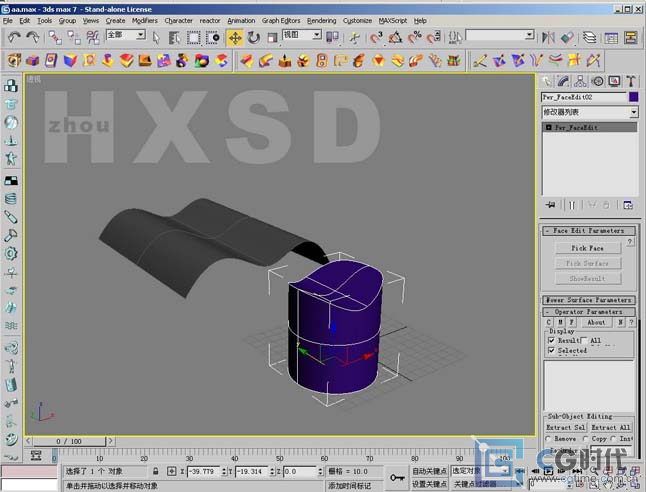Open the Curve Editor icon
646x492 pixels.
pos(611,37)
